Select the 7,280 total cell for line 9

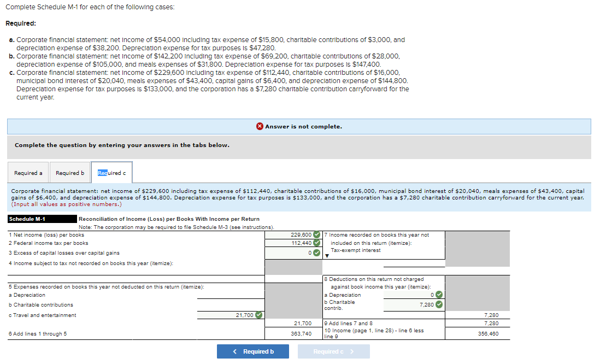click(491, 322)
